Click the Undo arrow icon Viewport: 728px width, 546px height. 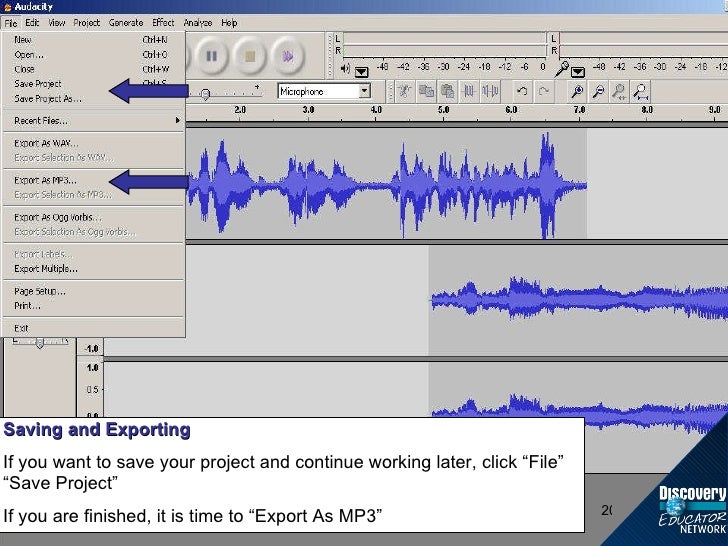(x=522, y=91)
